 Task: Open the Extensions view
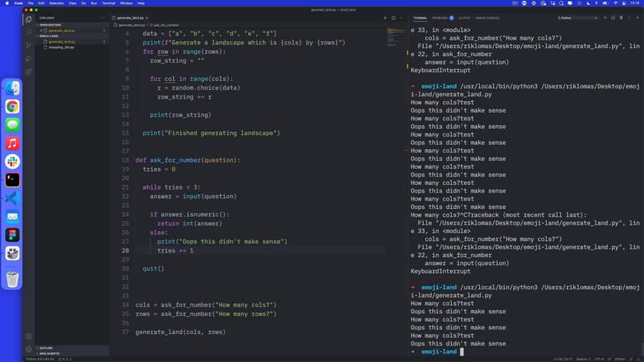[29, 71]
